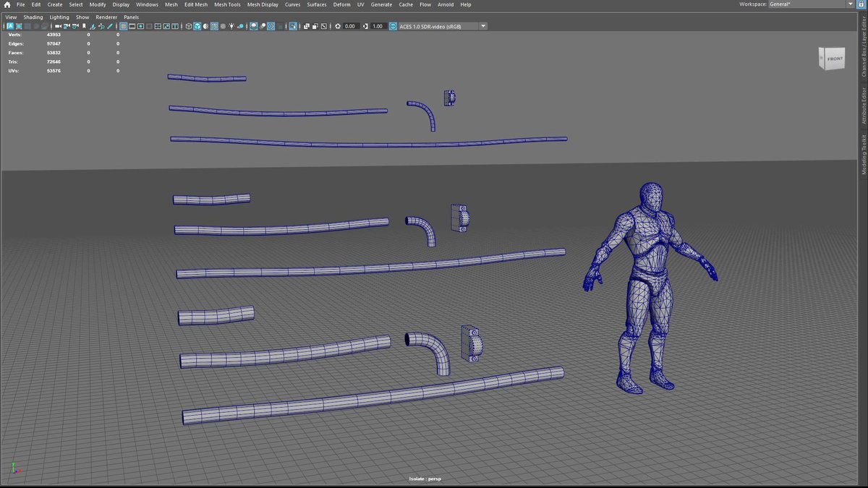
Task: Open the Workspace General dropdown
Action: [x=812, y=4]
